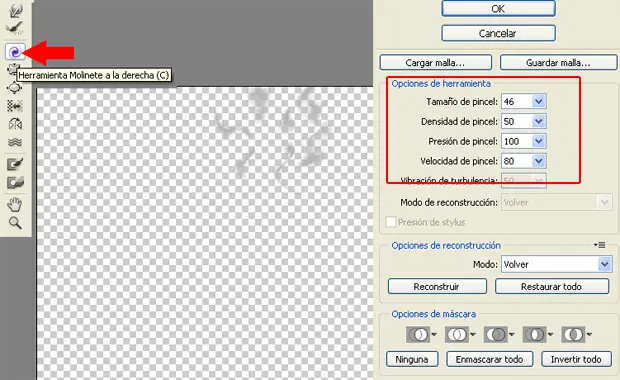Viewport: 620px width, 380px height.
Task: Open the Tamaño de pincel dropdown arrow
Action: click(x=539, y=102)
